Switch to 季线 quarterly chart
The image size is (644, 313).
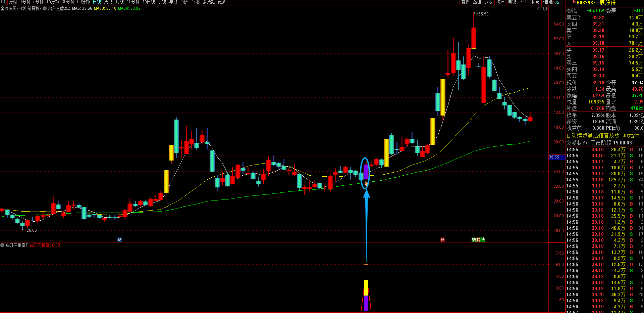tap(162, 2)
